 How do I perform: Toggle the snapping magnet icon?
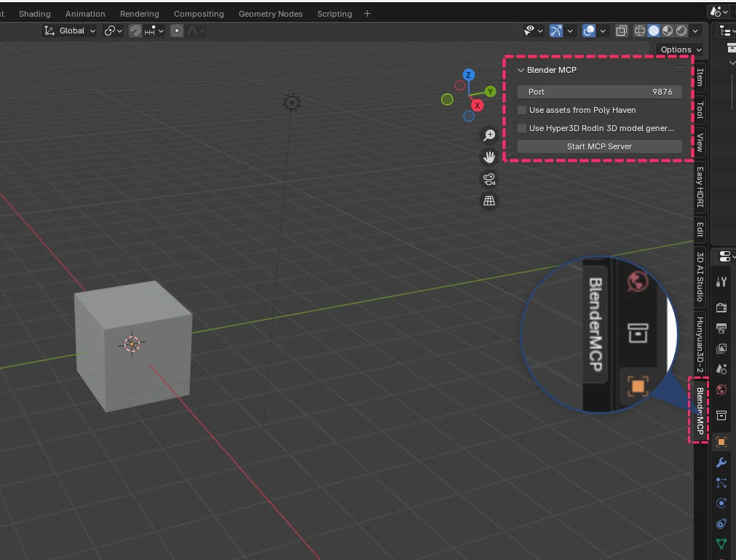point(135,31)
